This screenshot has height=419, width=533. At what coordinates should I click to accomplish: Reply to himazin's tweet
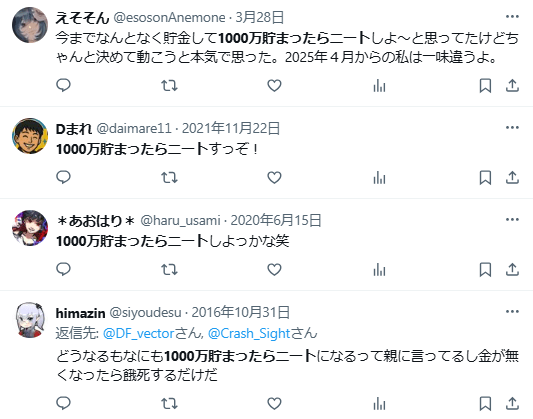coord(63,403)
